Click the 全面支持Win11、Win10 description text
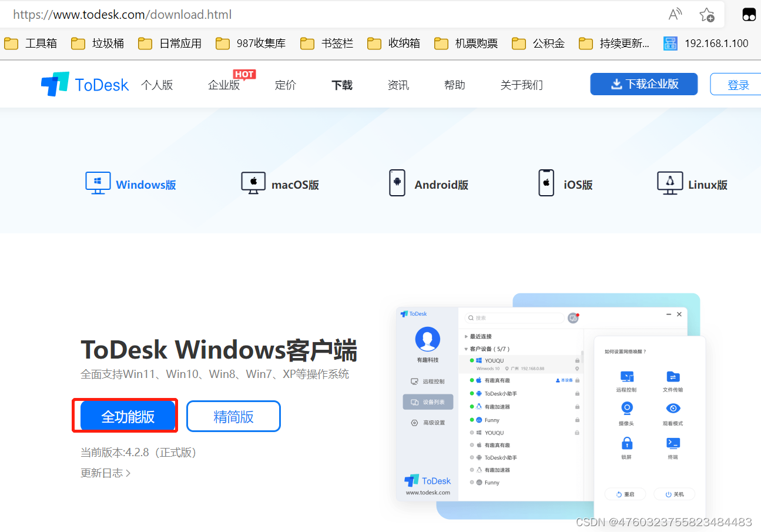The width and height of the screenshot is (761, 532). click(214, 374)
